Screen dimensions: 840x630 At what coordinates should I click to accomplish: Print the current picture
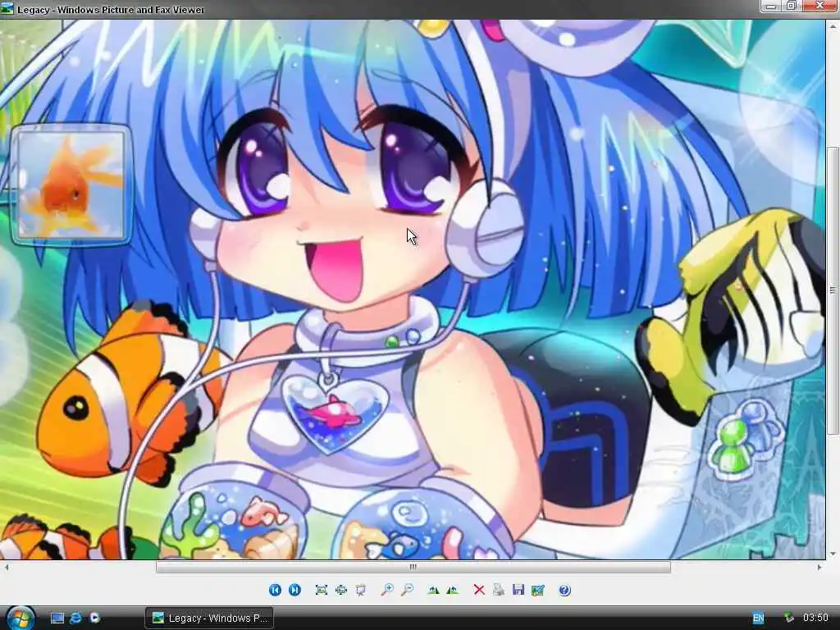(x=498, y=590)
